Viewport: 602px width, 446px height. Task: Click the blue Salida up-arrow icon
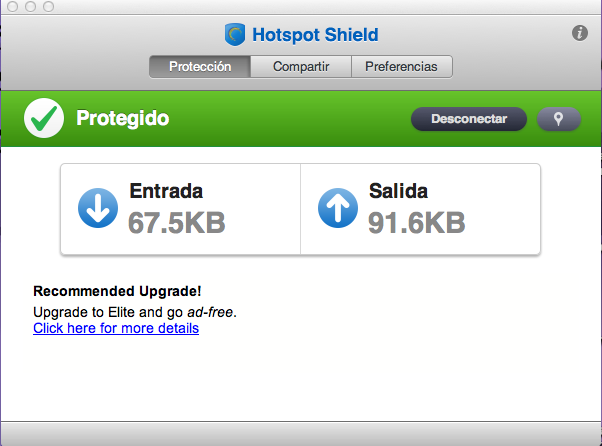[338, 208]
